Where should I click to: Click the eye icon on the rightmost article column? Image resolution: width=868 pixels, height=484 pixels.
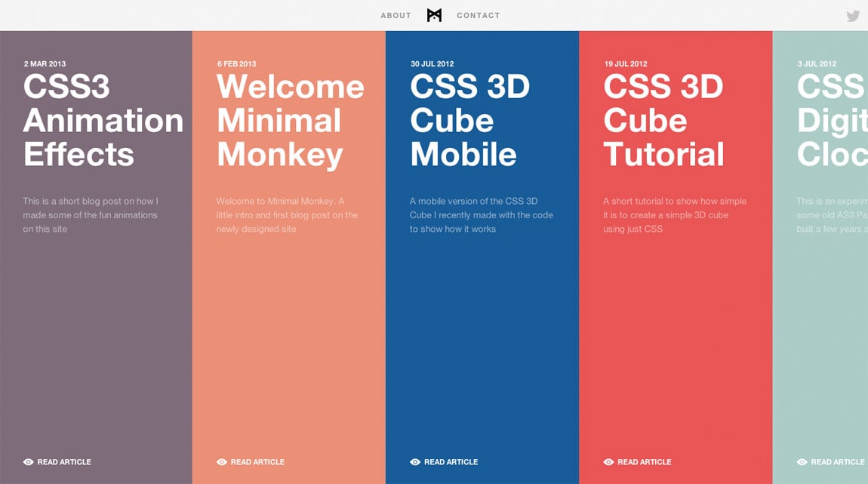click(801, 461)
